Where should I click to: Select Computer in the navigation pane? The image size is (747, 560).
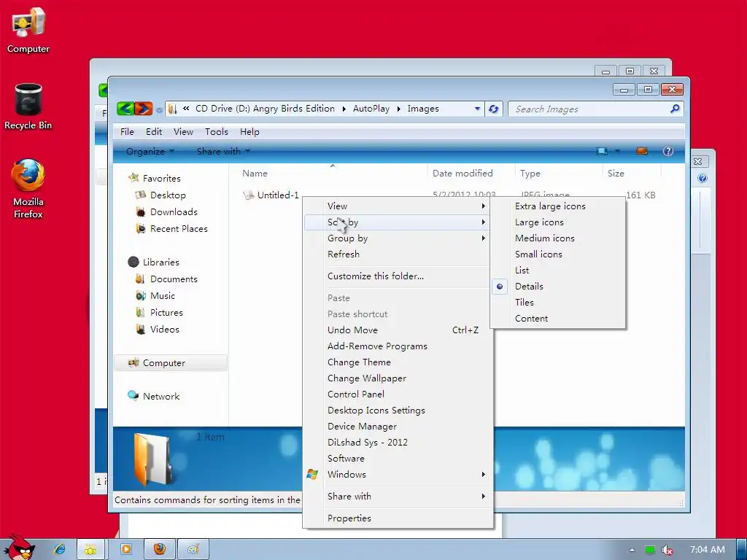point(171,363)
